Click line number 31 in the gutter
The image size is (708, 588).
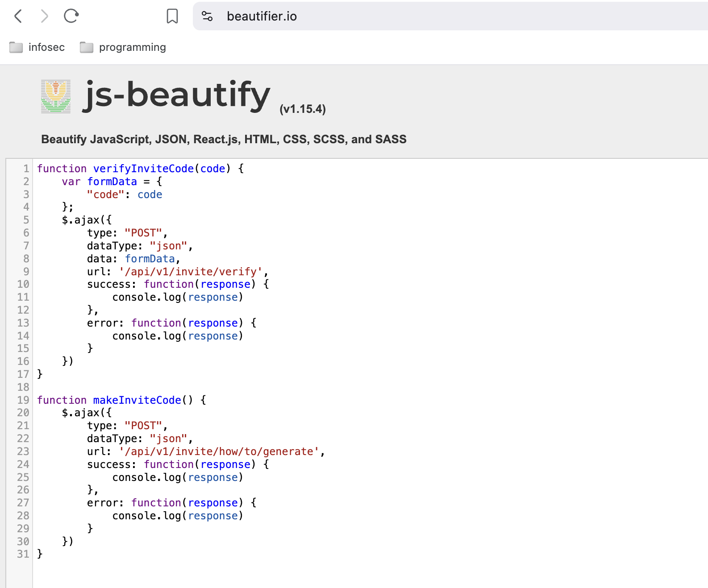(x=23, y=554)
